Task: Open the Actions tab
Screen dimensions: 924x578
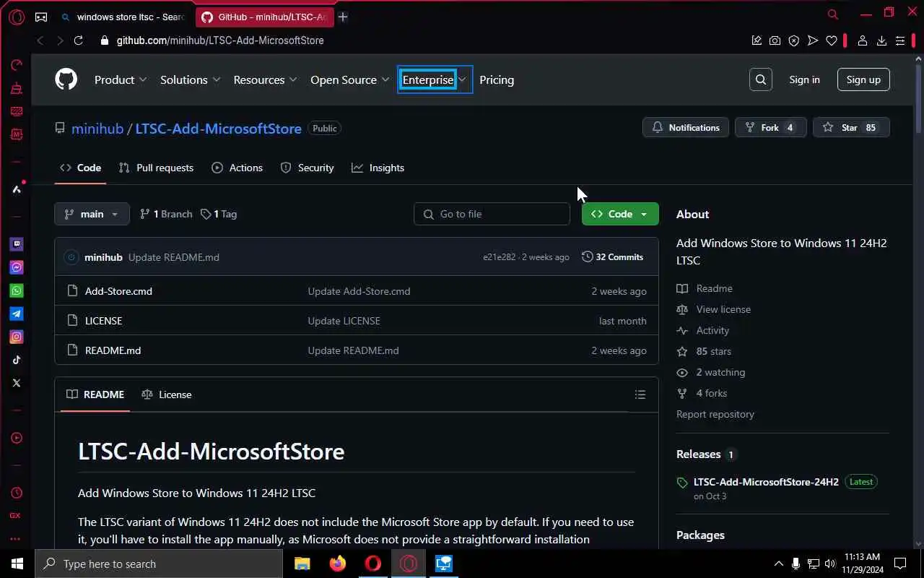Action: click(x=237, y=168)
